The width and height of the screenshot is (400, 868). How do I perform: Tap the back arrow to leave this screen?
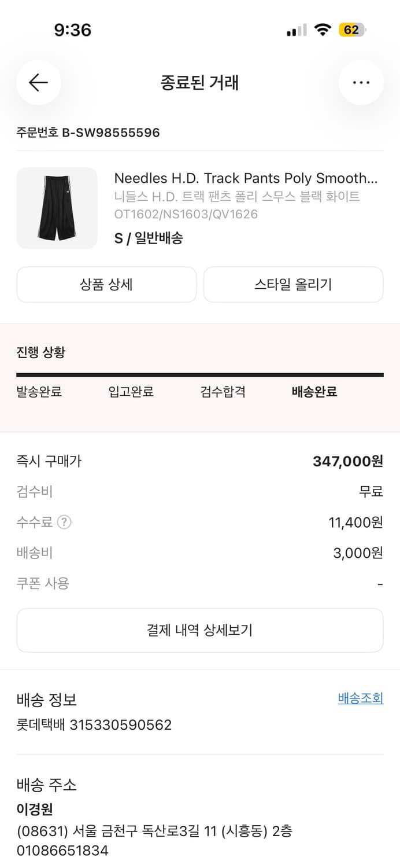pyautogui.click(x=38, y=83)
